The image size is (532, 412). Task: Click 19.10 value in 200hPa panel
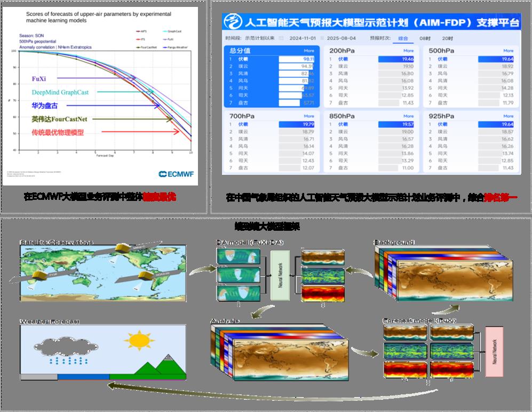408,67
